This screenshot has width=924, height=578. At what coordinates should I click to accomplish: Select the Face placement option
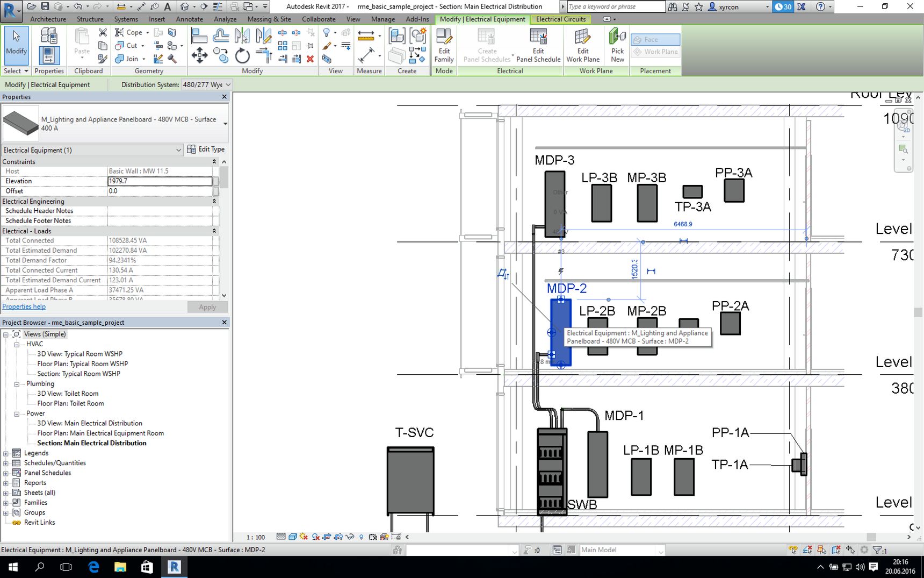(655, 39)
